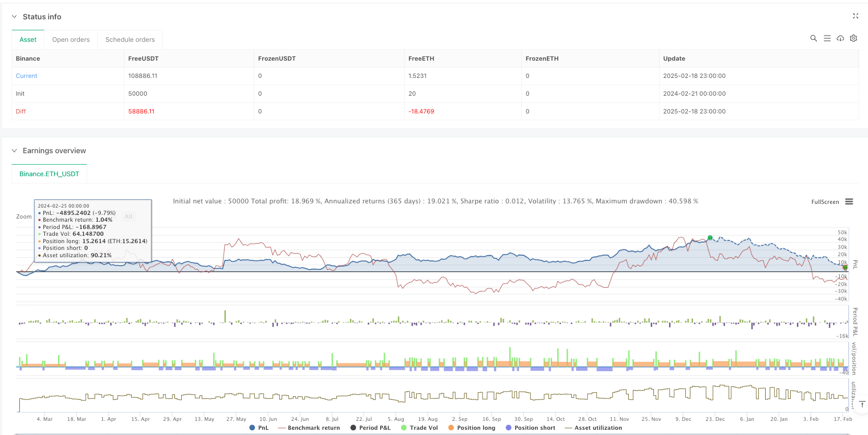Click the Current row link
Viewport: 868px width, 435px height.
tap(27, 76)
